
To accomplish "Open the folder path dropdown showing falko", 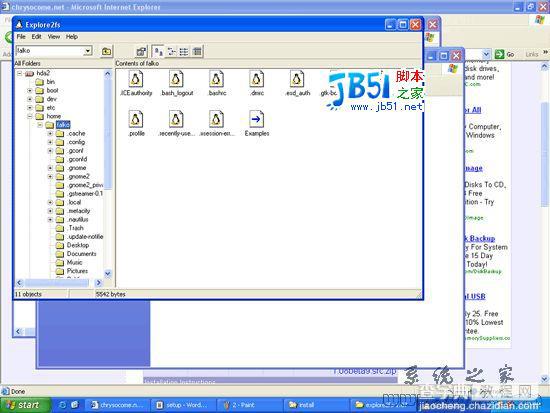I will click(88, 51).
